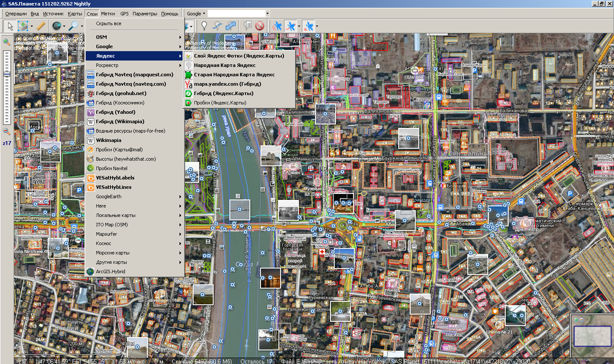Screen dimensions: 614x364
Task: Open the Метки menu
Action: pos(108,14)
